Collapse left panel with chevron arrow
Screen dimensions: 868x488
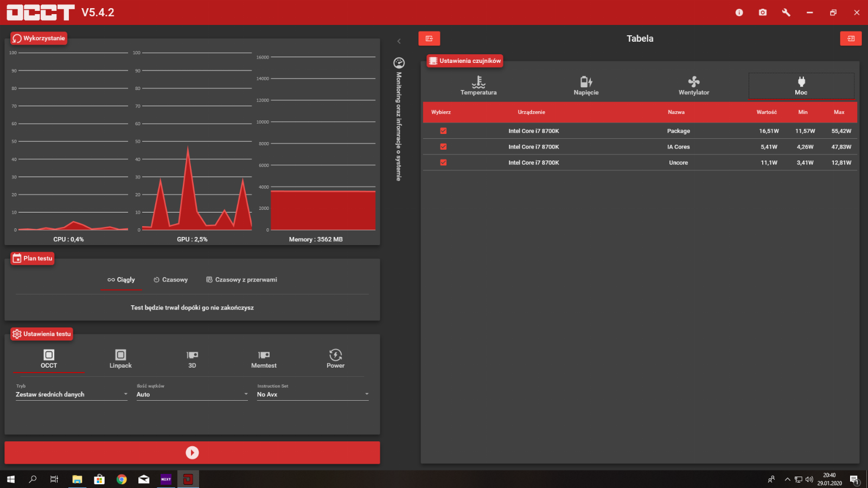pos(399,41)
